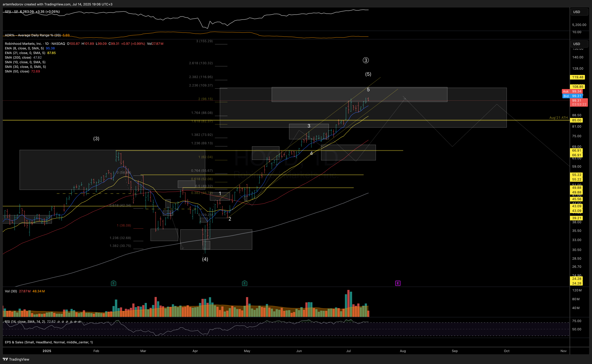Click the 1.382 (73.92) Fibonacci level label
592x364 pixels.
click(202, 135)
